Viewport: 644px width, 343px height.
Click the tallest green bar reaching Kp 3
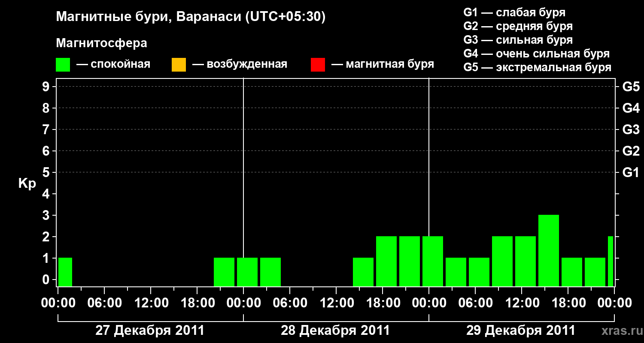[x=549, y=250]
